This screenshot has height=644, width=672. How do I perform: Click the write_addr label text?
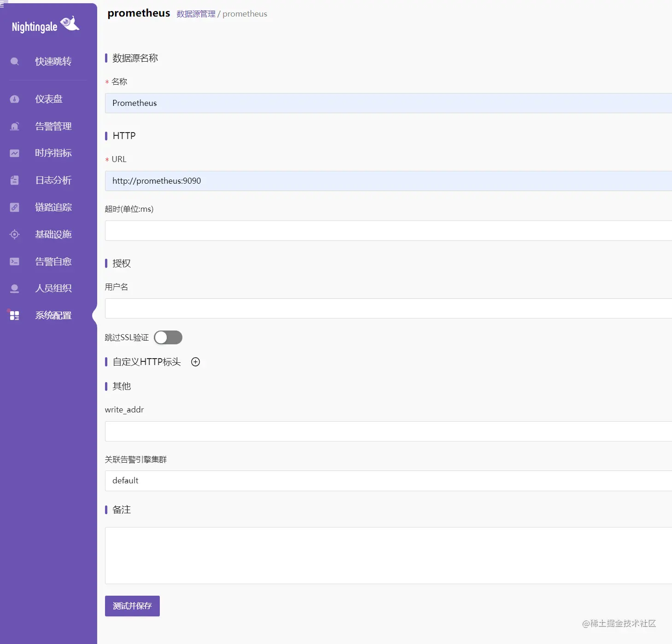[x=124, y=410]
